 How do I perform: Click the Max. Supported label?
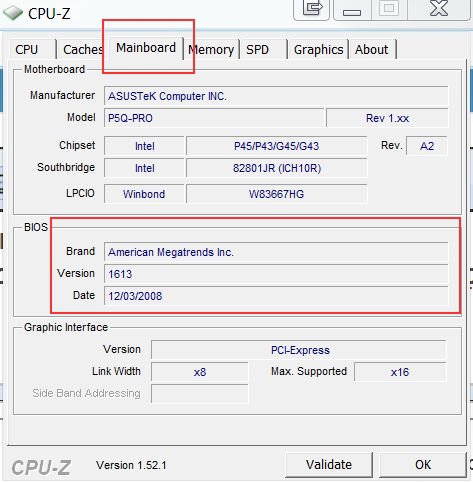(309, 371)
